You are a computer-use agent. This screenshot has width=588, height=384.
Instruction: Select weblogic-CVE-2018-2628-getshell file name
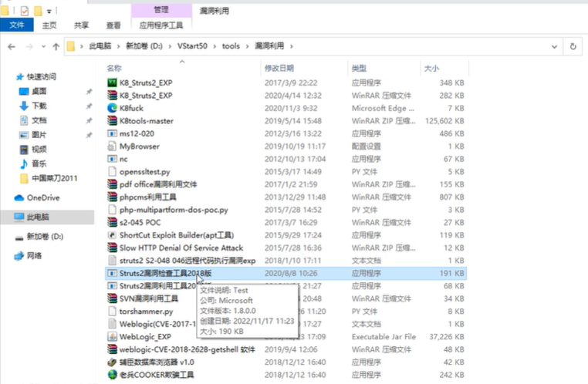(187, 349)
